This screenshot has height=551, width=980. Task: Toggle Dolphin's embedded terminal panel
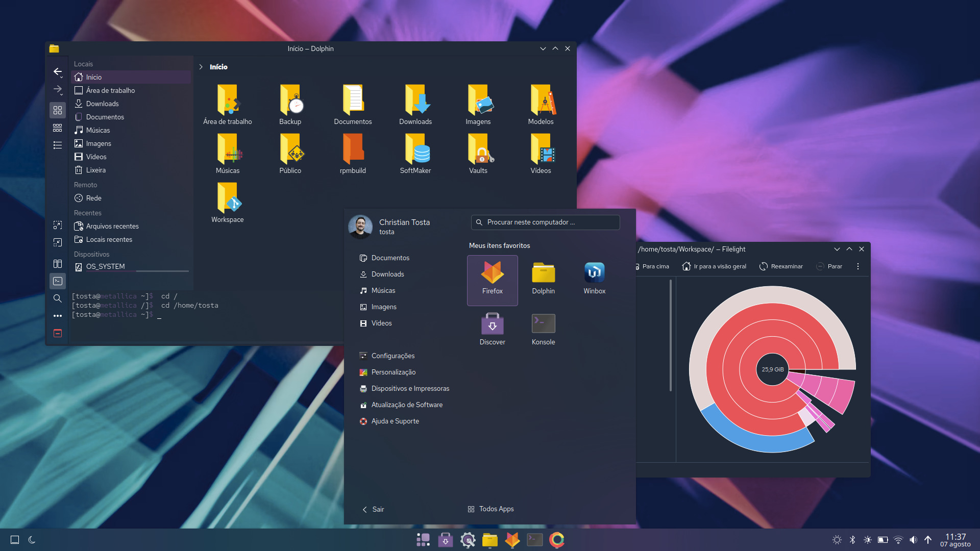tap(58, 281)
